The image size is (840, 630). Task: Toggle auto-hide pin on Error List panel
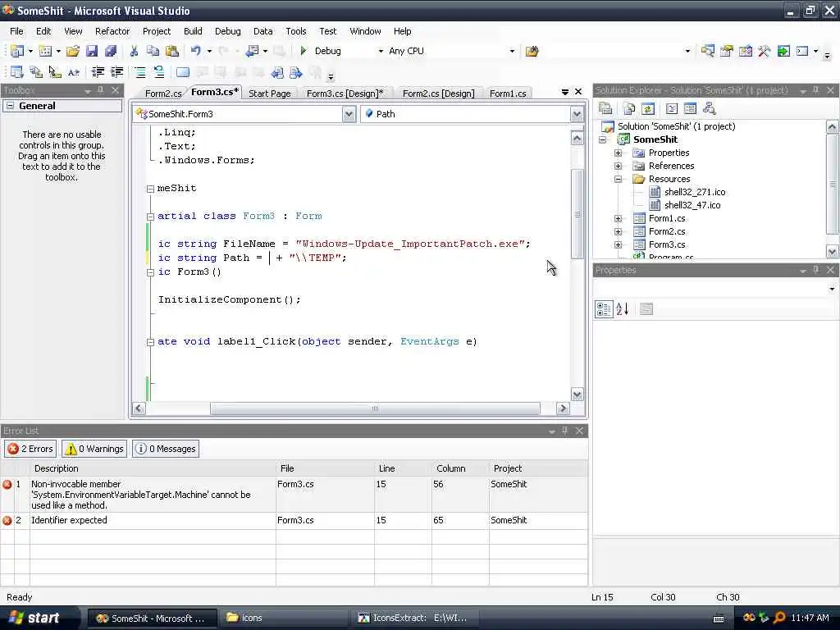click(x=564, y=431)
